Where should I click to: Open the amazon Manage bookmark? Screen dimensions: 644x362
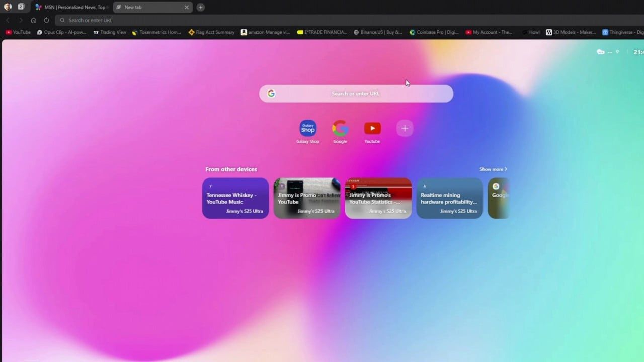pyautogui.click(x=266, y=32)
